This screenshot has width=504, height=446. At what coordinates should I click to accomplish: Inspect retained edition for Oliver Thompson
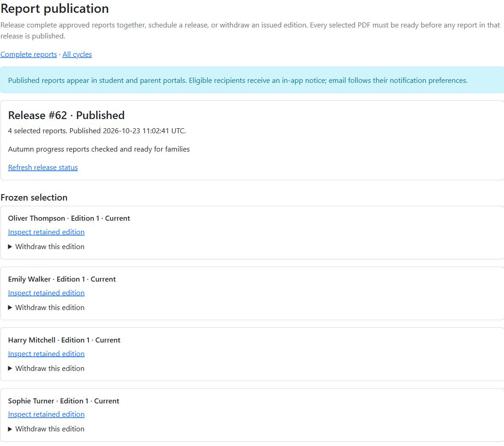[x=46, y=232]
